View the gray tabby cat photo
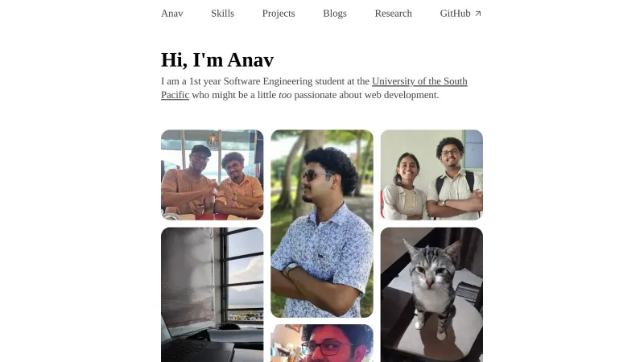The width and height of the screenshot is (644, 362). point(431,294)
